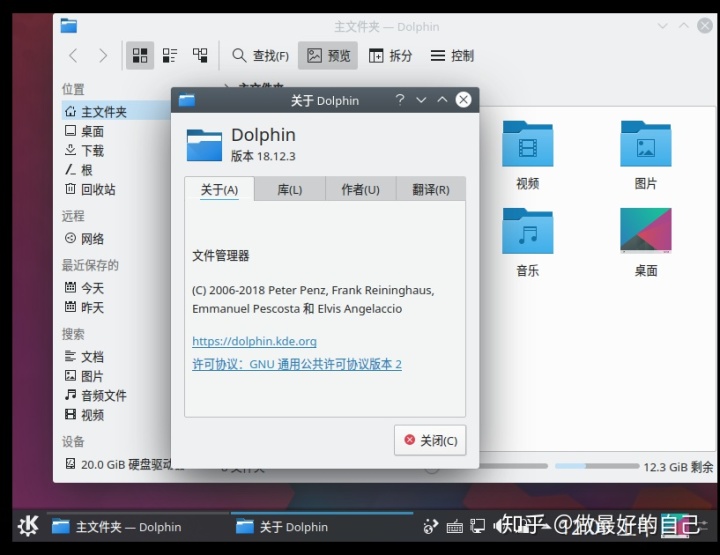This screenshot has width=720, height=555.
Task: Switch to icons view mode
Action: (140, 56)
